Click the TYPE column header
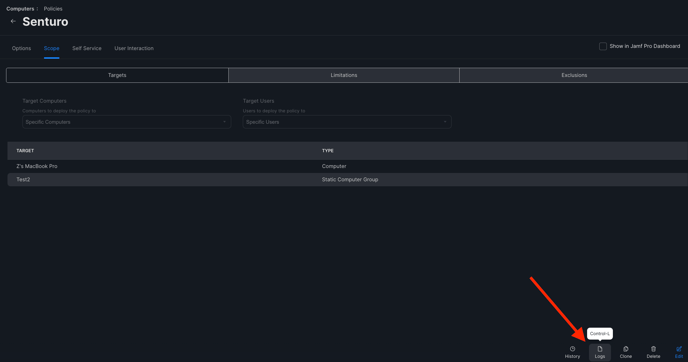This screenshot has height=362, width=688. (328, 151)
